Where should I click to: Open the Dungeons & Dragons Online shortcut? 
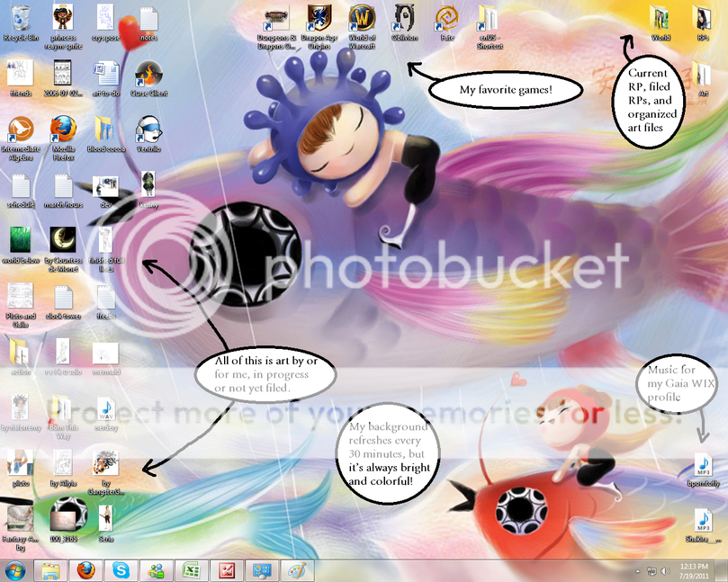[274, 18]
